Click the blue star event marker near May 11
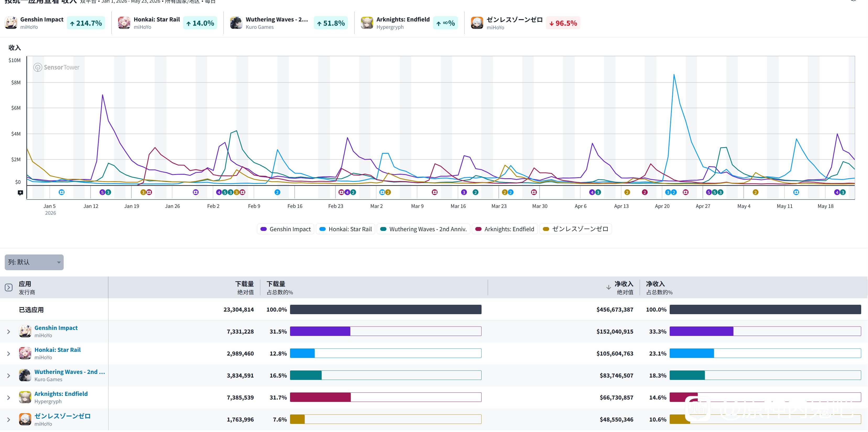The image size is (868, 432). 796,192
